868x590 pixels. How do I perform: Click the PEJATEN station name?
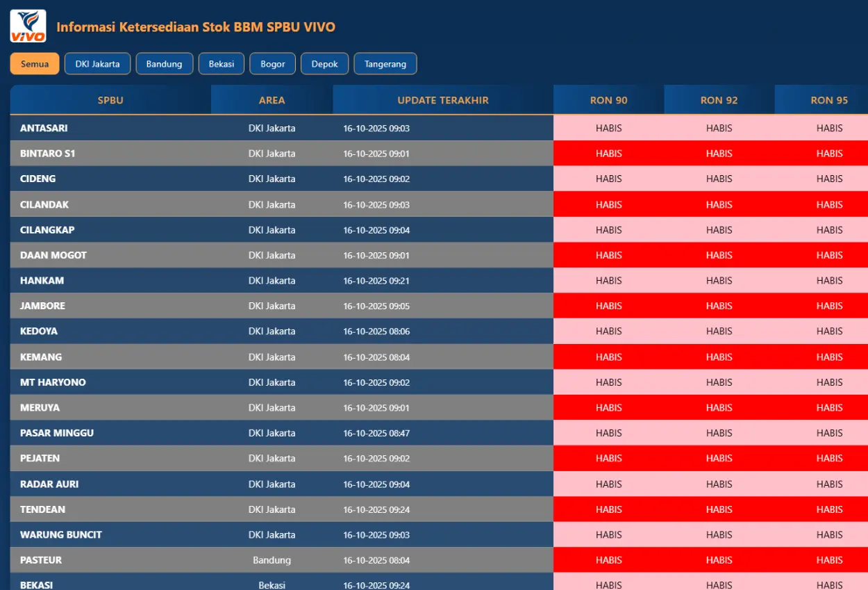point(40,458)
